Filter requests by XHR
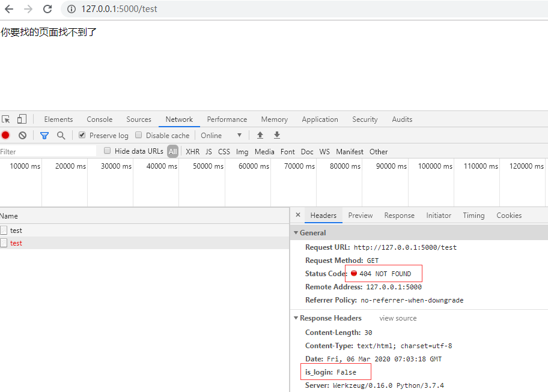This screenshot has height=392, width=548. [x=192, y=151]
